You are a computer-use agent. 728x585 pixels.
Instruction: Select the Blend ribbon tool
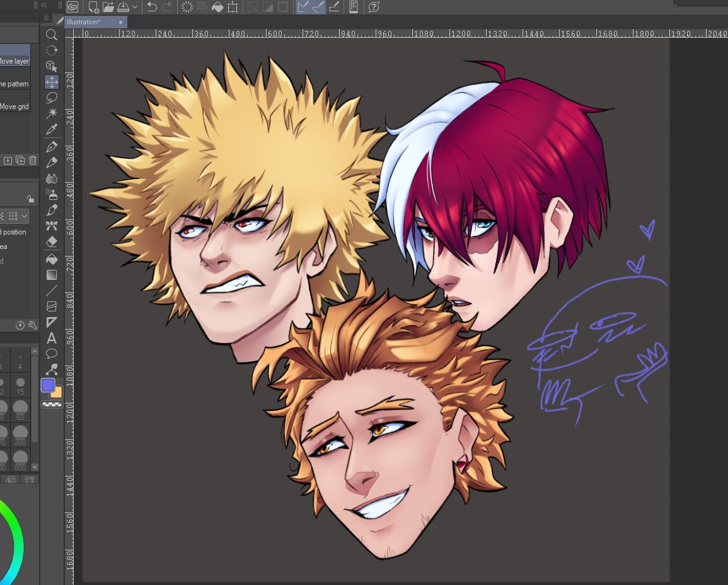(52, 226)
